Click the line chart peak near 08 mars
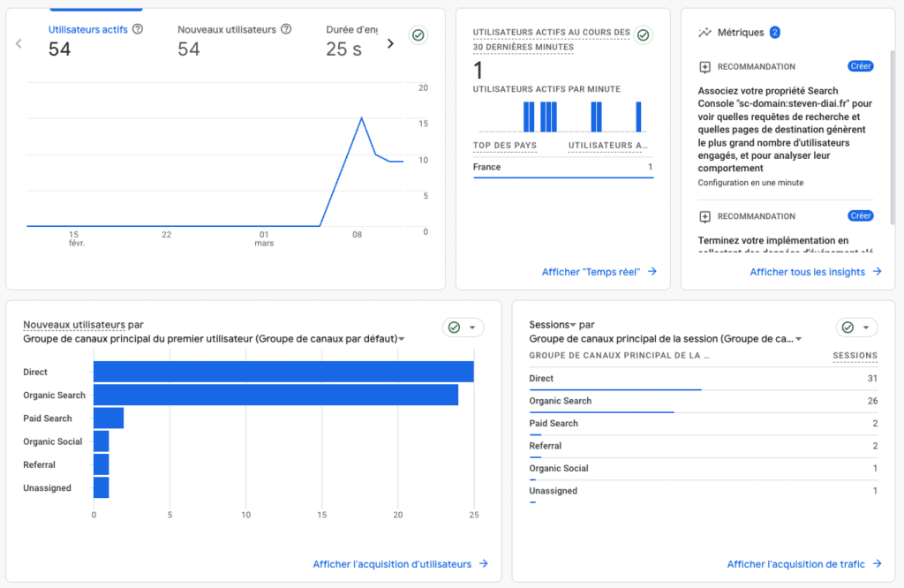Image resolution: width=904 pixels, height=588 pixels. click(x=361, y=118)
